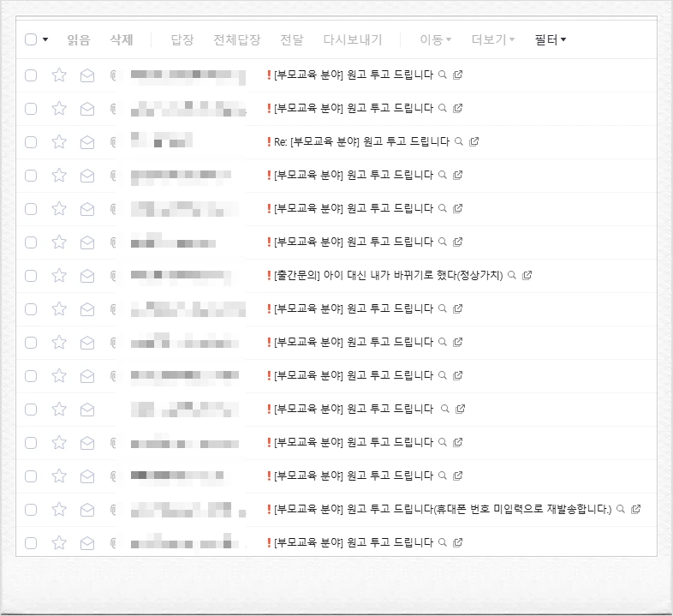
Task: Toggle read envelope on 휴대폰 번호 재발송 mail
Action: tap(87, 510)
